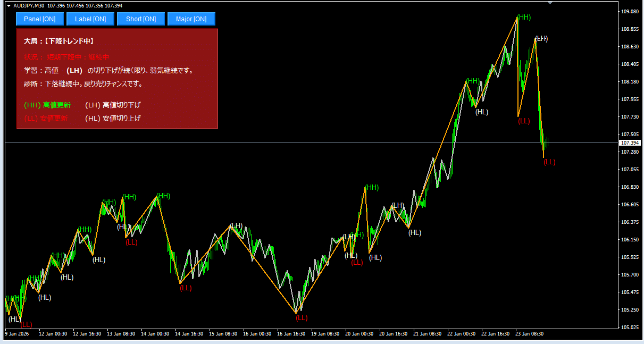Click the (HH) 高値更新 legend entry
Image resolution: width=644 pixels, height=344 pixels.
47,105
